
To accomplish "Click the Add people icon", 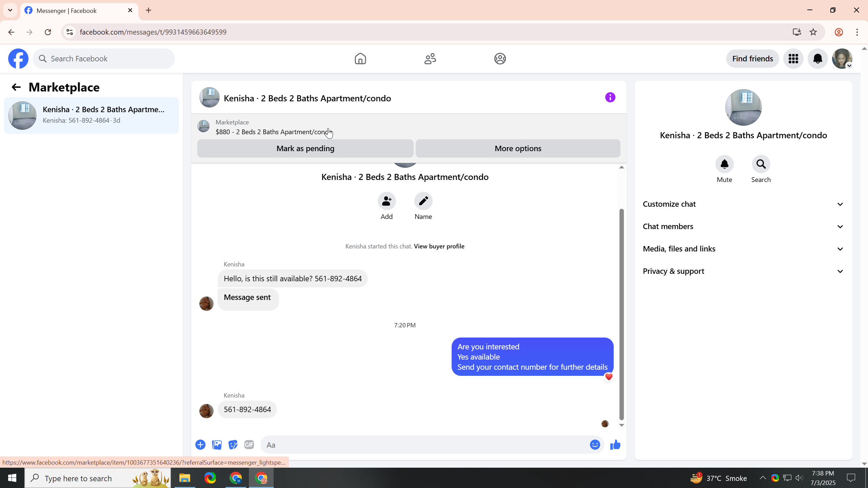I will [x=387, y=201].
